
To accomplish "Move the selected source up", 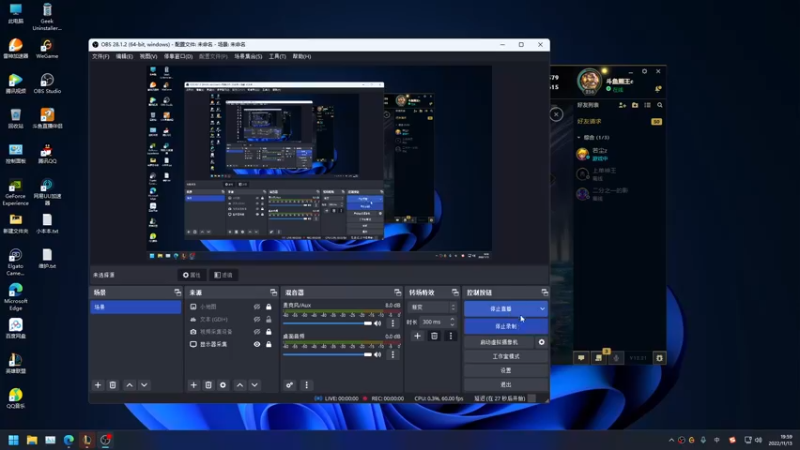I will pos(240,385).
